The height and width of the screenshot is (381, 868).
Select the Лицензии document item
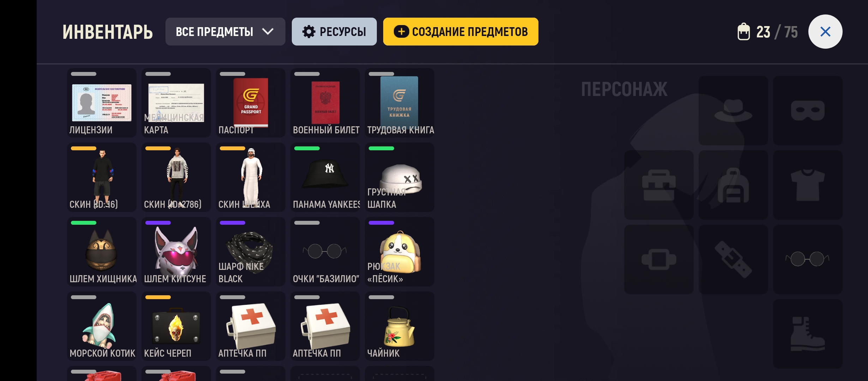pos(102,103)
